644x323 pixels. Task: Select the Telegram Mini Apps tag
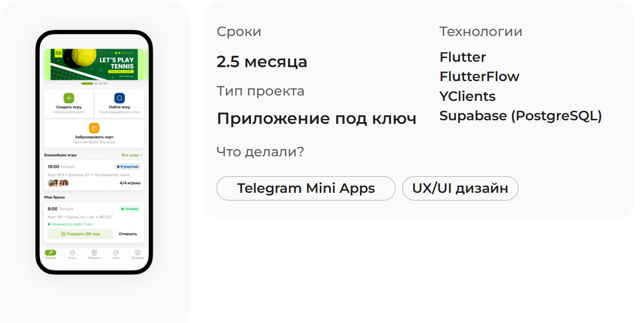point(306,188)
